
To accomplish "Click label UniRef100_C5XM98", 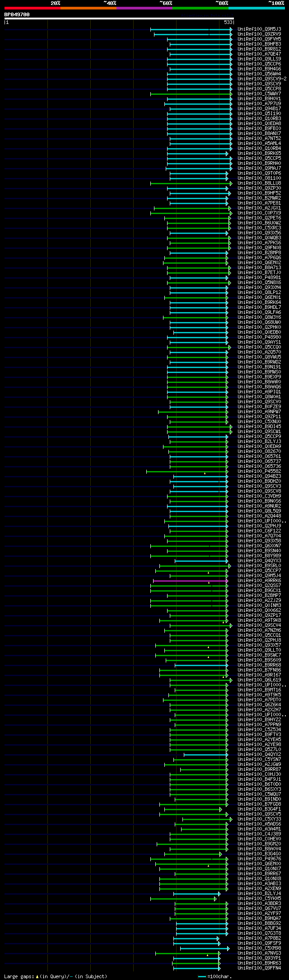I will click(x=259, y=948).
